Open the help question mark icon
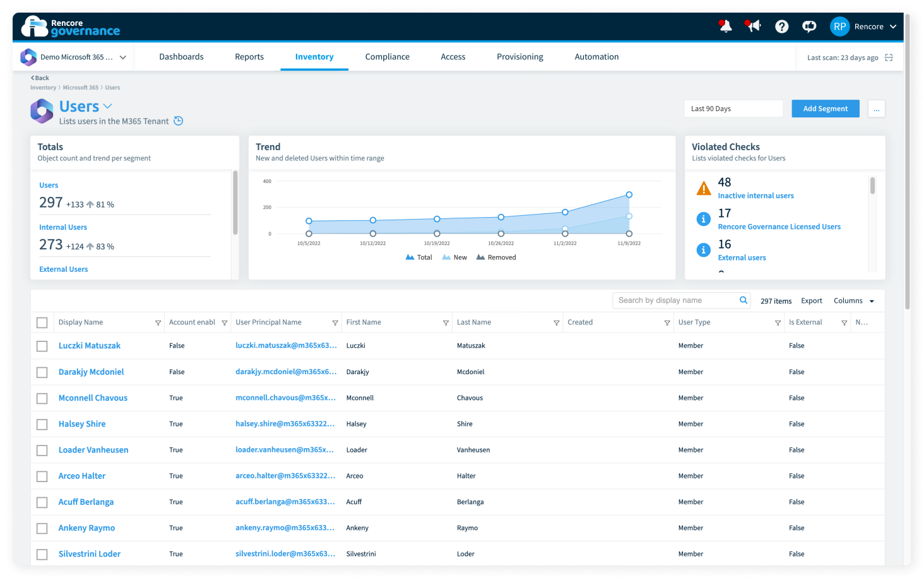Image resolution: width=924 pixels, height=578 pixels. tap(782, 27)
